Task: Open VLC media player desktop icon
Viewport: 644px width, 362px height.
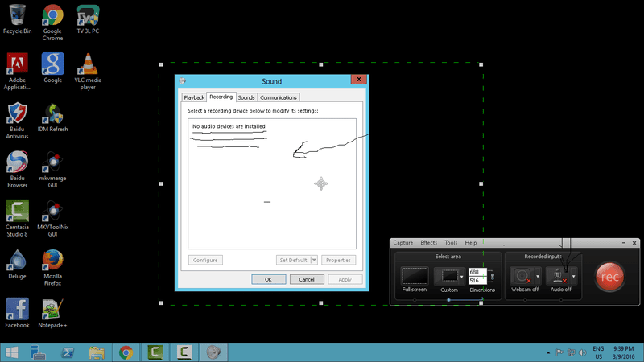Action: (x=88, y=67)
